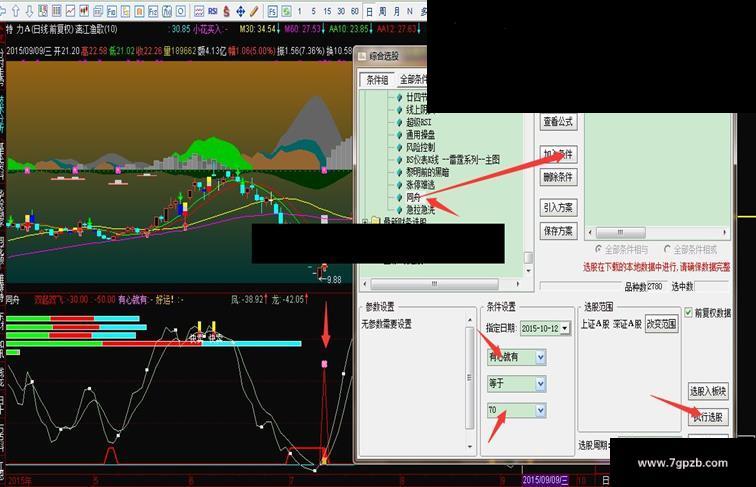
Task: Click the 品种数 value field 2780
Action: pos(656,286)
